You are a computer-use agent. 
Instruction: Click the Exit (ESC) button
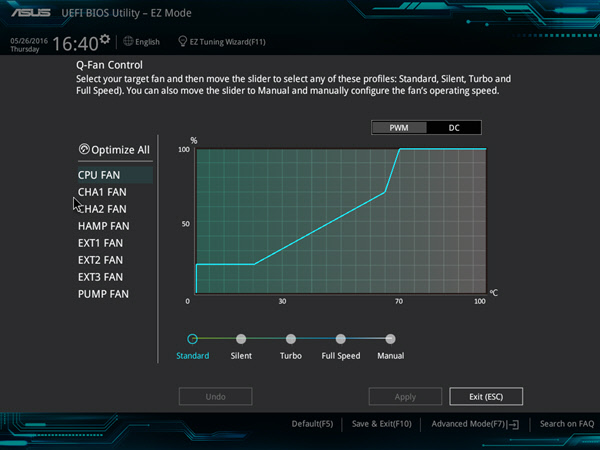[486, 396]
